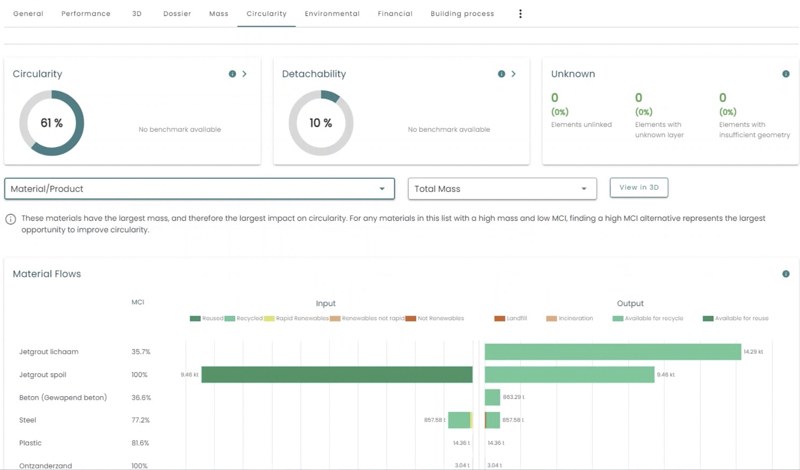The height and width of the screenshot is (470, 800).
Task: Click the info icon beside materials hint text
Action: [x=11, y=219]
